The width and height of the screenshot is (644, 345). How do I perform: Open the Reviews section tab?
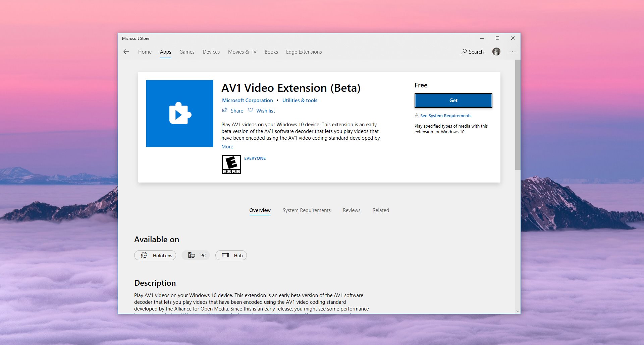[x=352, y=210]
